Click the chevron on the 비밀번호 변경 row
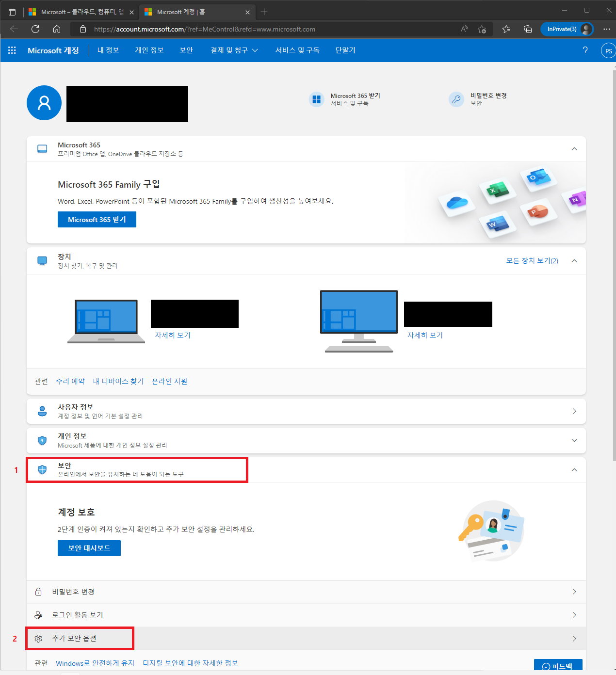Viewport: 616px width, 675px height. point(574,592)
